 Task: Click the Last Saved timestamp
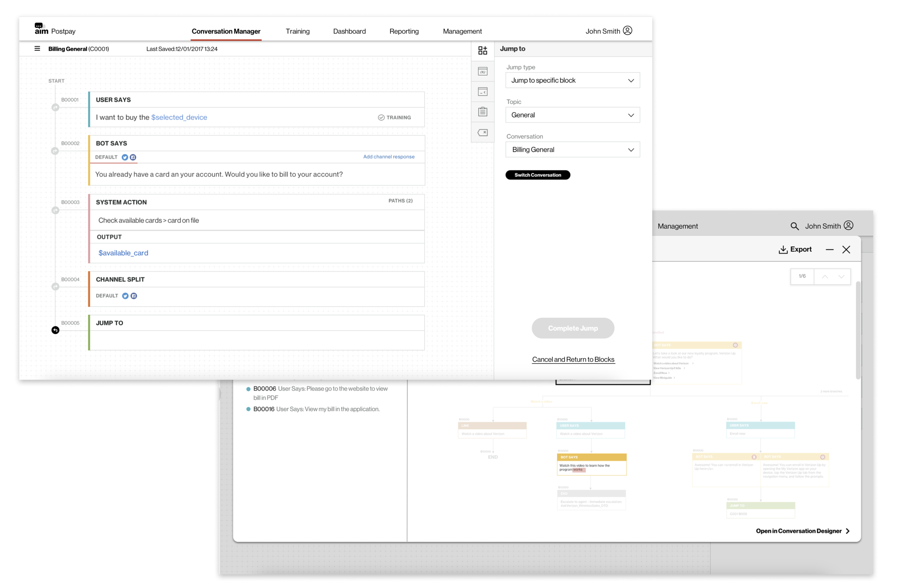click(182, 49)
